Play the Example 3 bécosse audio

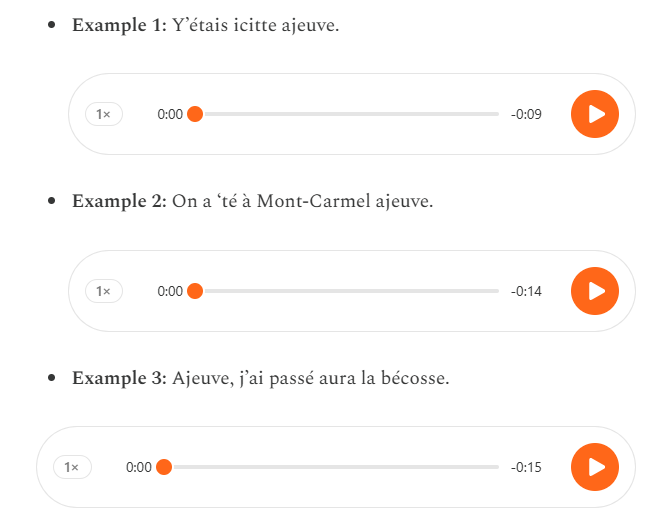595,467
